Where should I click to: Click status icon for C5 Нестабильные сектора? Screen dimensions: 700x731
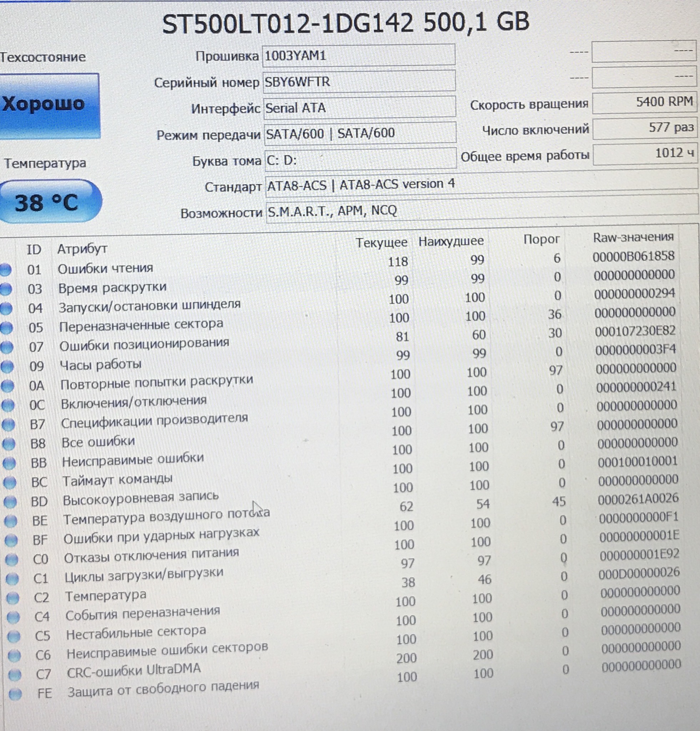click(x=14, y=637)
